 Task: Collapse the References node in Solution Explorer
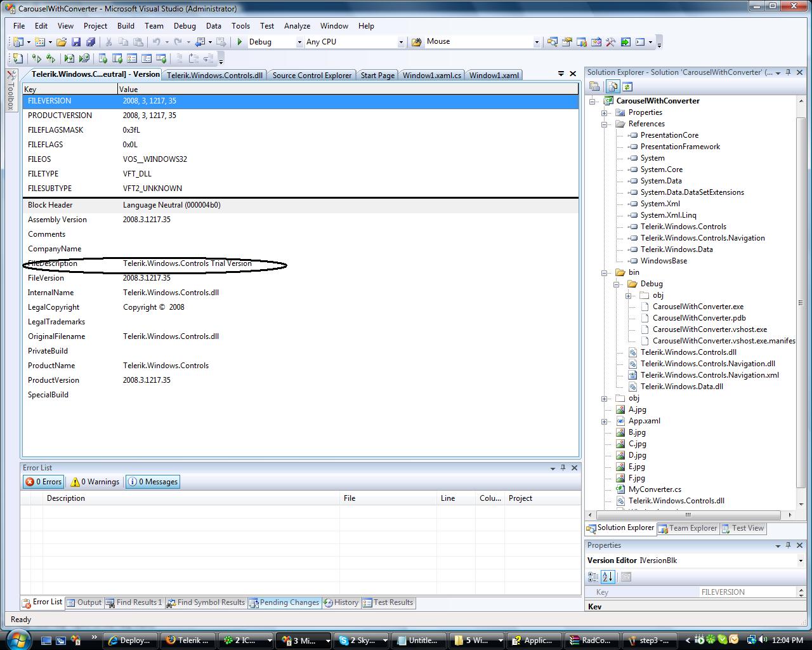pyautogui.click(x=605, y=124)
